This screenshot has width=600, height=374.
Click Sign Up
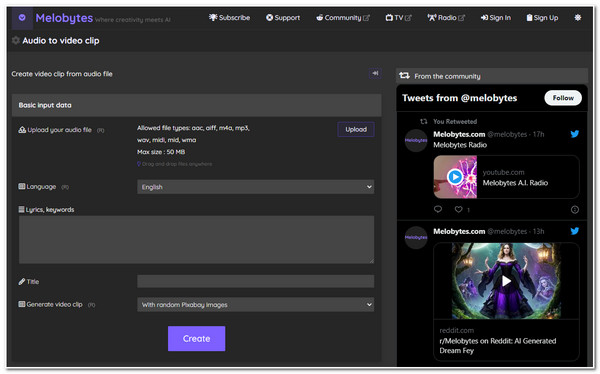click(542, 18)
